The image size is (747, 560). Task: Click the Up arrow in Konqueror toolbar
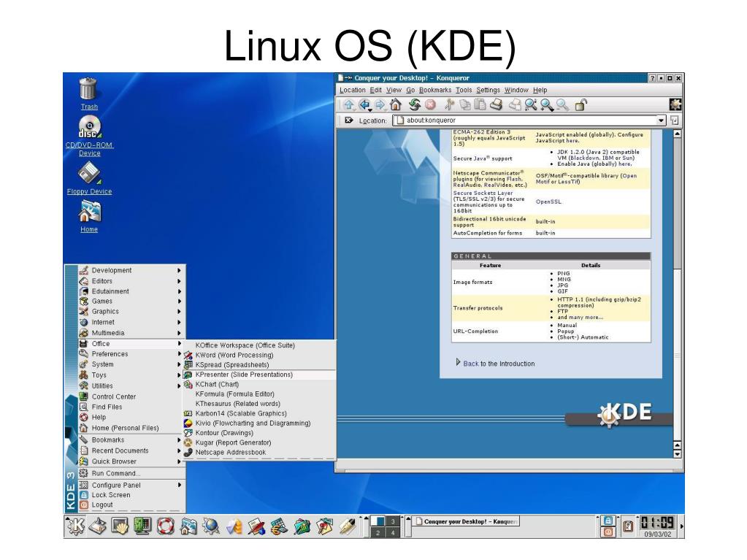click(x=349, y=104)
